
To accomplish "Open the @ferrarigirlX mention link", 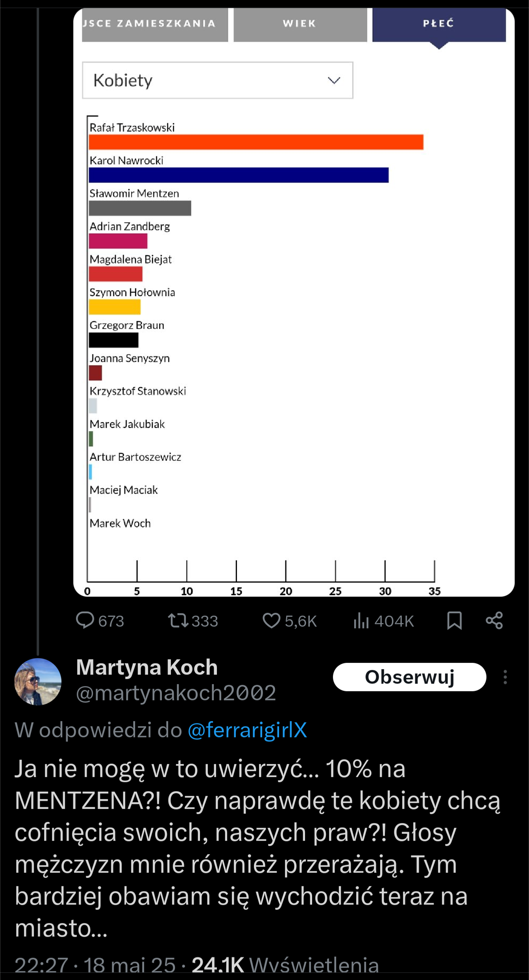I will point(247,730).
